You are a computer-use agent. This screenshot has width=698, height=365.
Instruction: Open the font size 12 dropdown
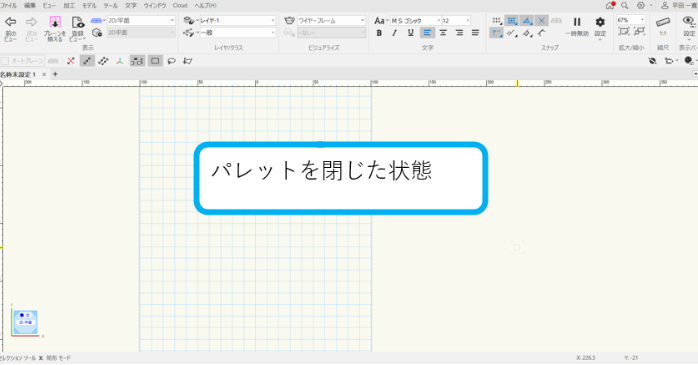[456, 20]
